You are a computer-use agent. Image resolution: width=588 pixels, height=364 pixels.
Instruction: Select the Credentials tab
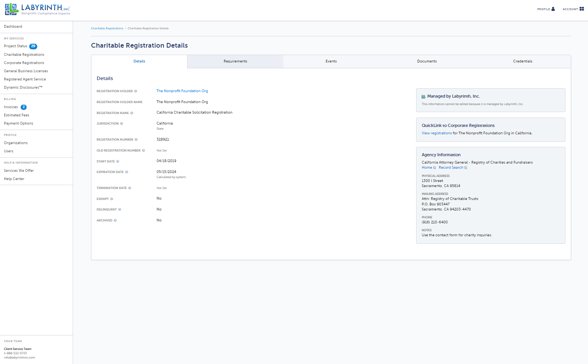point(523,61)
